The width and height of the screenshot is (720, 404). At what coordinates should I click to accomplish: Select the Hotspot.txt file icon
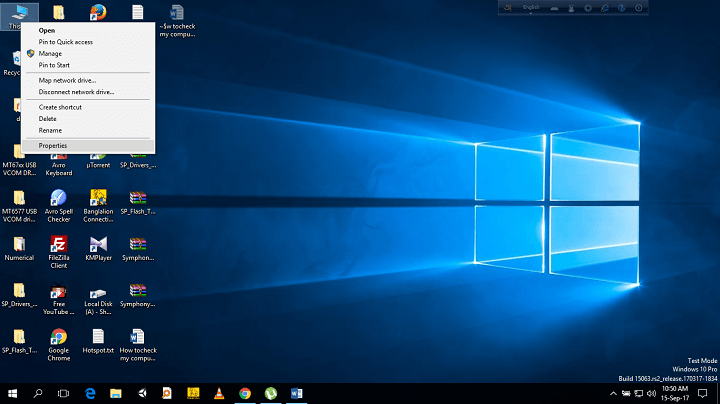[98, 342]
